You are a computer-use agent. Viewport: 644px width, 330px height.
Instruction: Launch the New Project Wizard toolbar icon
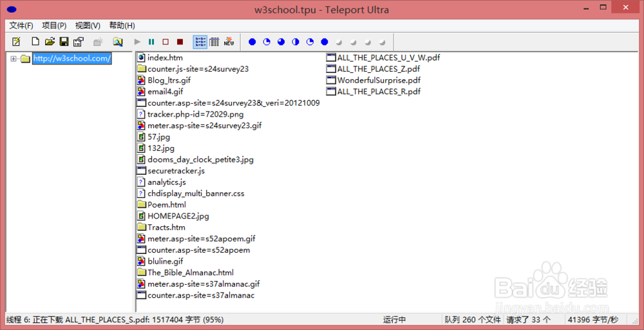[17, 41]
